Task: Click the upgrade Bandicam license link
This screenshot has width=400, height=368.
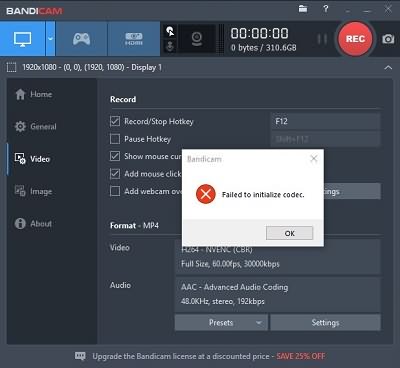Action: coord(181,356)
